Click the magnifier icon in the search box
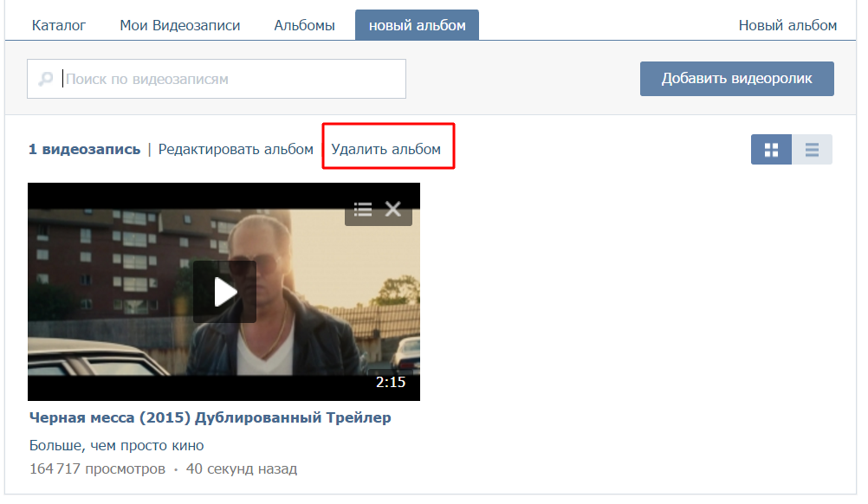 pos(46,80)
